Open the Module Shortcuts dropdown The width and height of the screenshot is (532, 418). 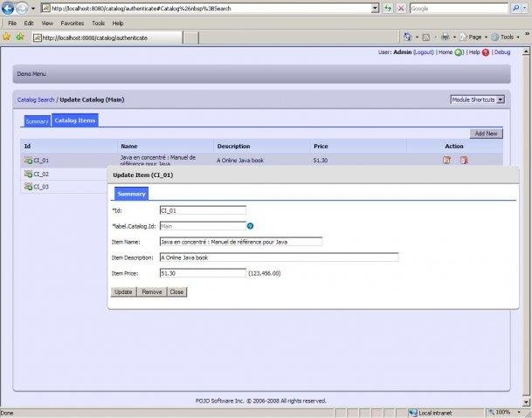point(477,99)
